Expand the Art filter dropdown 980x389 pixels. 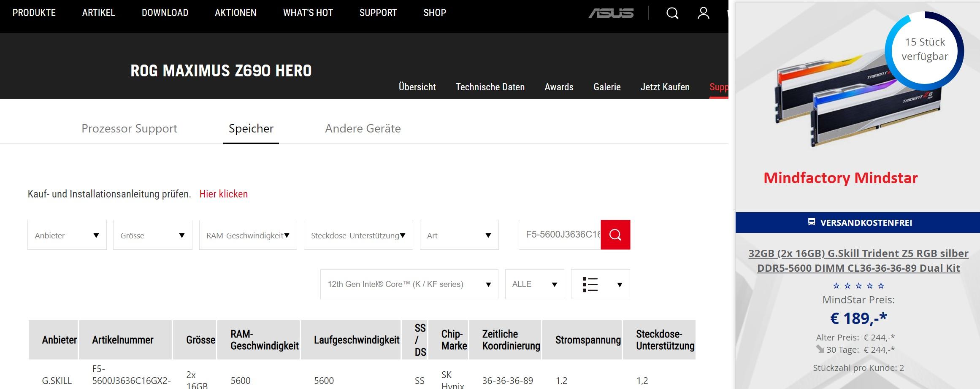click(459, 235)
